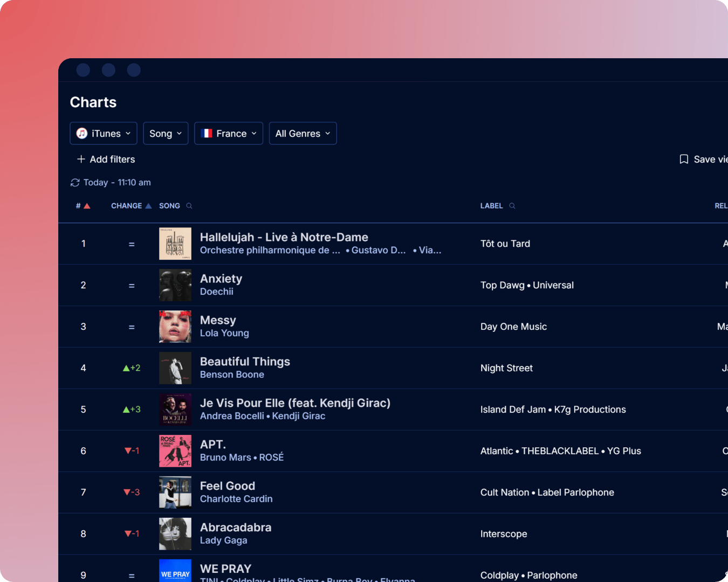Open the France country selector dropdown
728x582 pixels.
pos(229,133)
